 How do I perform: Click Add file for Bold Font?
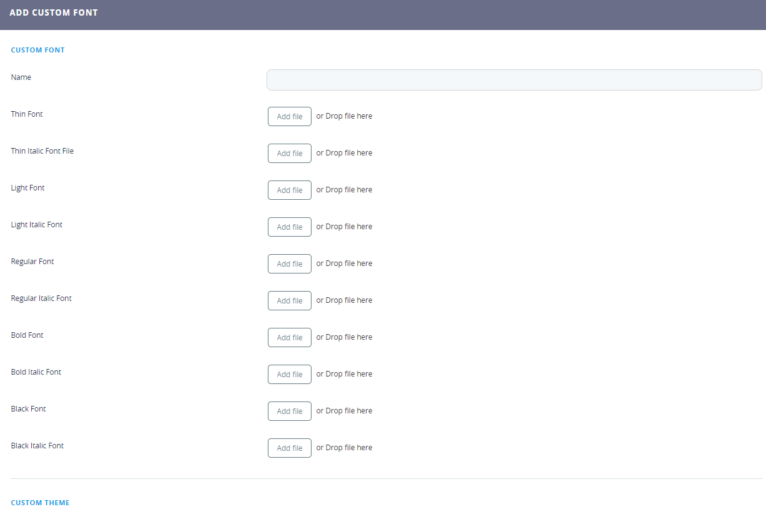289,338
